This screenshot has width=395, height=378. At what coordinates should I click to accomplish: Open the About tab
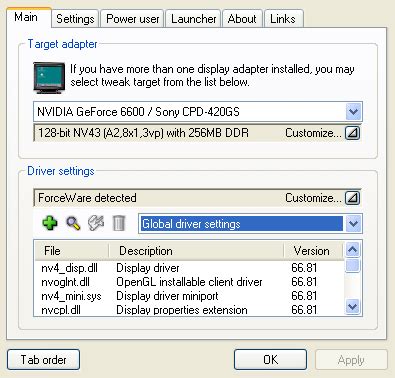coord(242,19)
